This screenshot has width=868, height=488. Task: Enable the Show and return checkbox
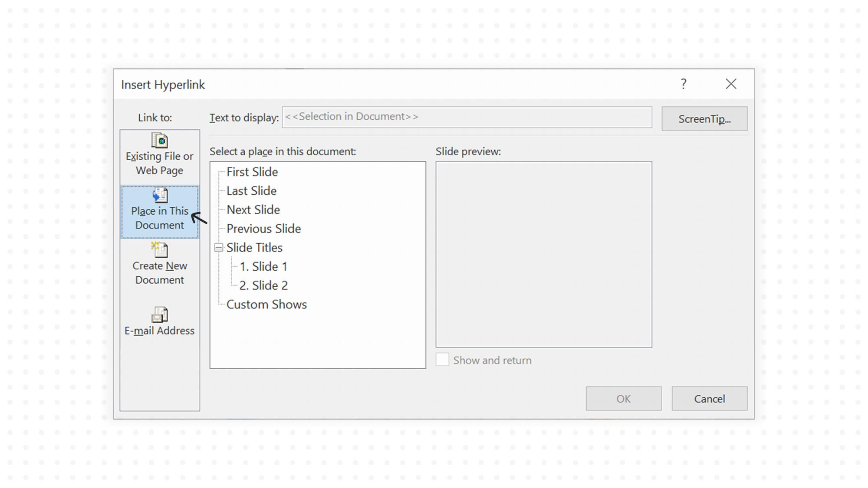point(443,360)
